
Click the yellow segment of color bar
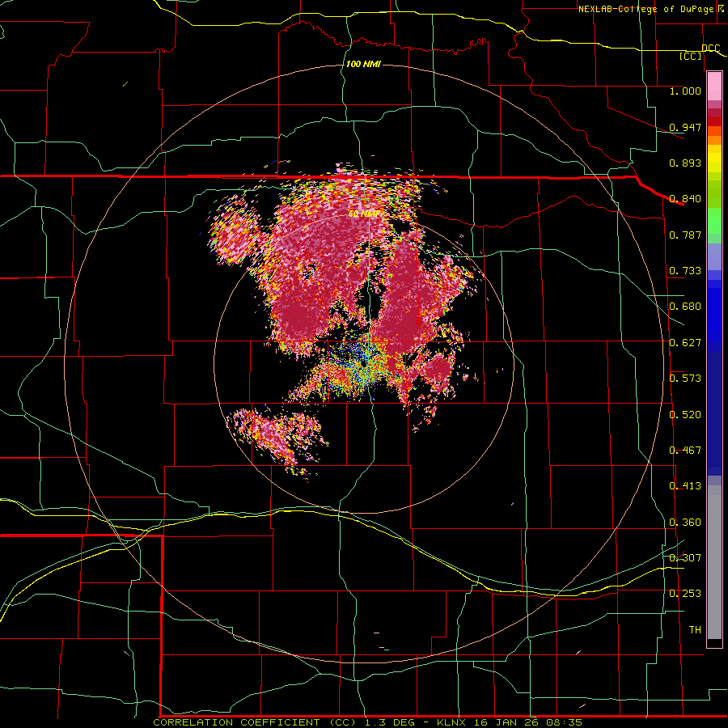click(x=714, y=159)
